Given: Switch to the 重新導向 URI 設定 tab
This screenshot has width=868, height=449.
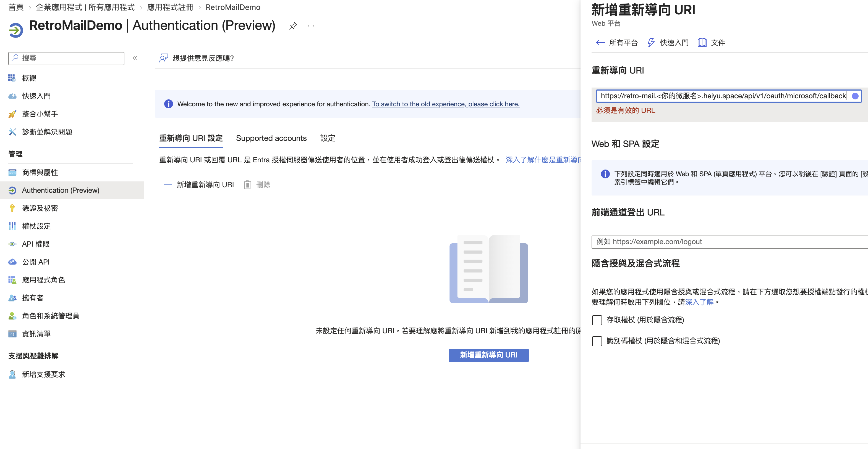Looking at the screenshot, I should pyautogui.click(x=191, y=138).
